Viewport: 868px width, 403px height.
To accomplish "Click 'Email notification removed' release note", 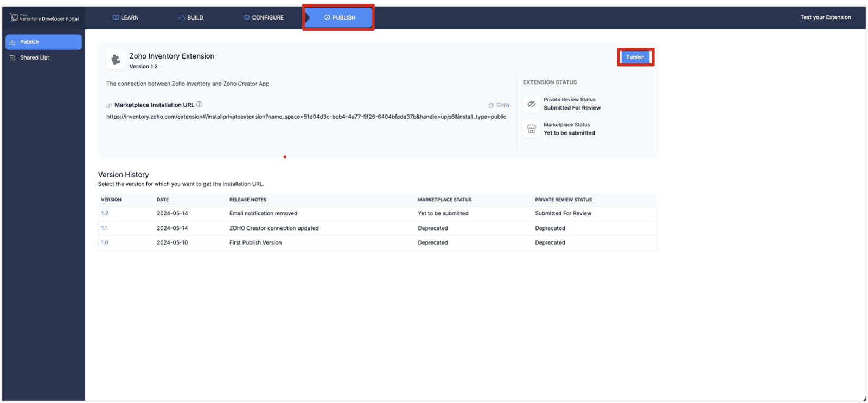I will (263, 213).
